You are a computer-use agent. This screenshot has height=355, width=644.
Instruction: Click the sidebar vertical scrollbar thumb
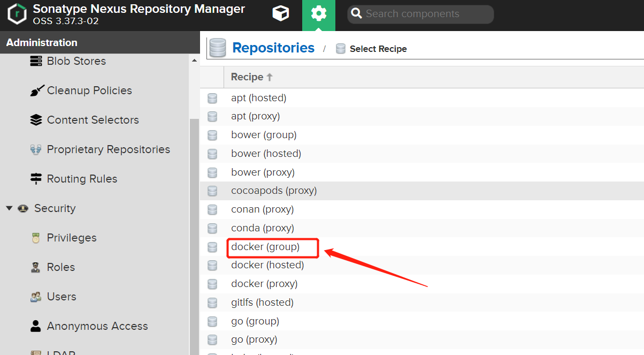tap(194, 236)
